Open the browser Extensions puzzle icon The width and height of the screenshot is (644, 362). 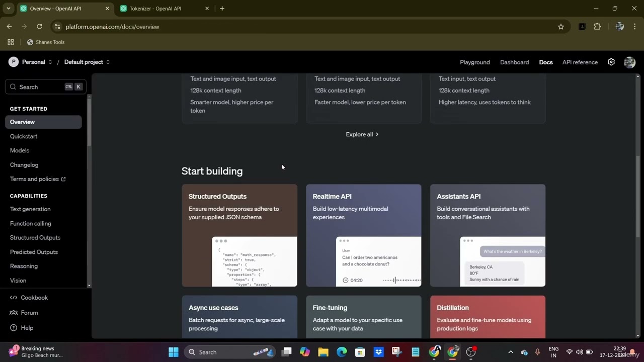pos(597,27)
